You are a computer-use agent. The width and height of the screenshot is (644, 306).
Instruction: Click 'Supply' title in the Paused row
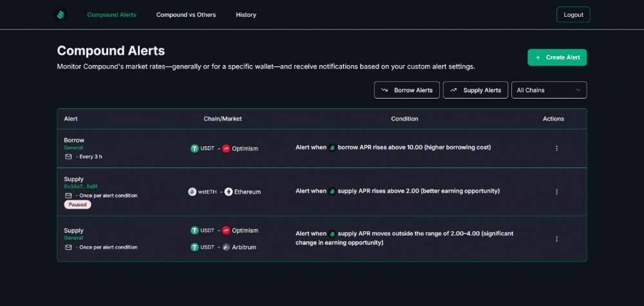73,179
